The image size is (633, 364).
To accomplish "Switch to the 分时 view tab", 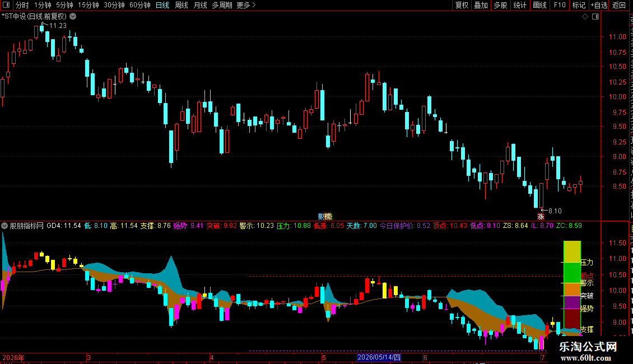I will (x=22, y=5).
